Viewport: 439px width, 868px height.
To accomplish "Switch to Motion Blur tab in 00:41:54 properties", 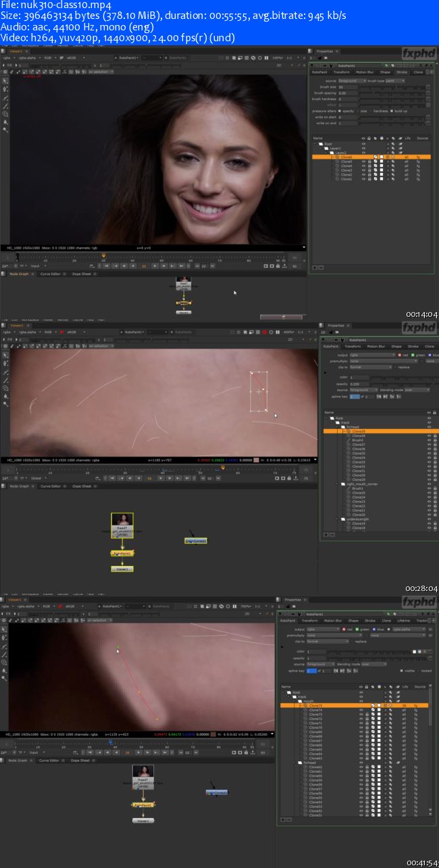I will (x=333, y=621).
